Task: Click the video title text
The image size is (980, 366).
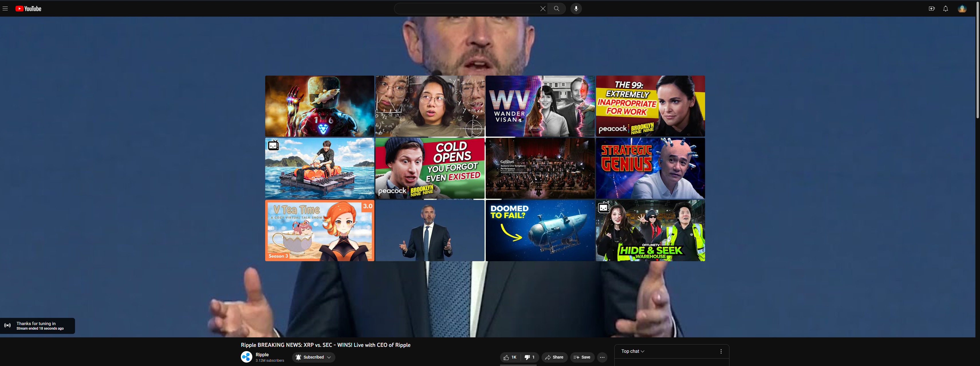Action: coord(326,345)
